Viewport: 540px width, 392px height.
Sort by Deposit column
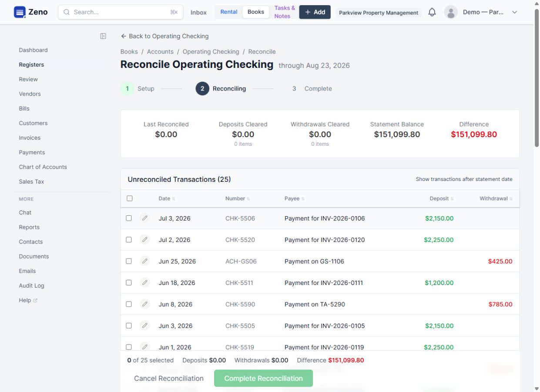pos(441,198)
